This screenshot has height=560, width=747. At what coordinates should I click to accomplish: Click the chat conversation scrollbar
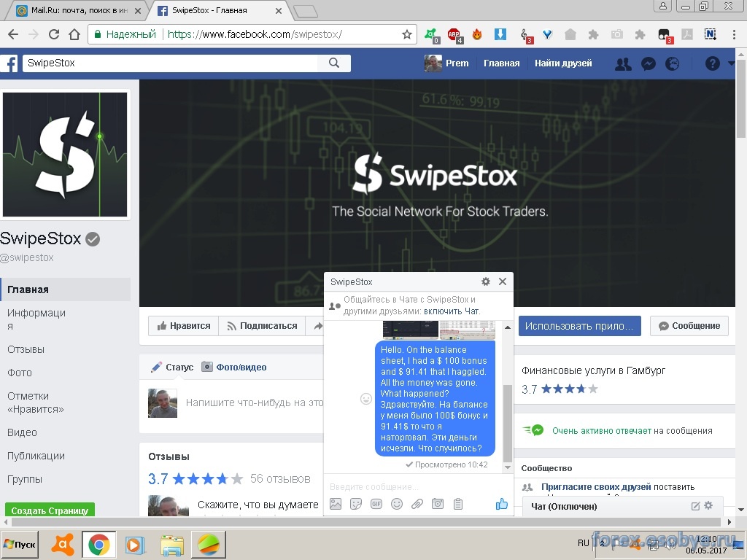pos(508,424)
